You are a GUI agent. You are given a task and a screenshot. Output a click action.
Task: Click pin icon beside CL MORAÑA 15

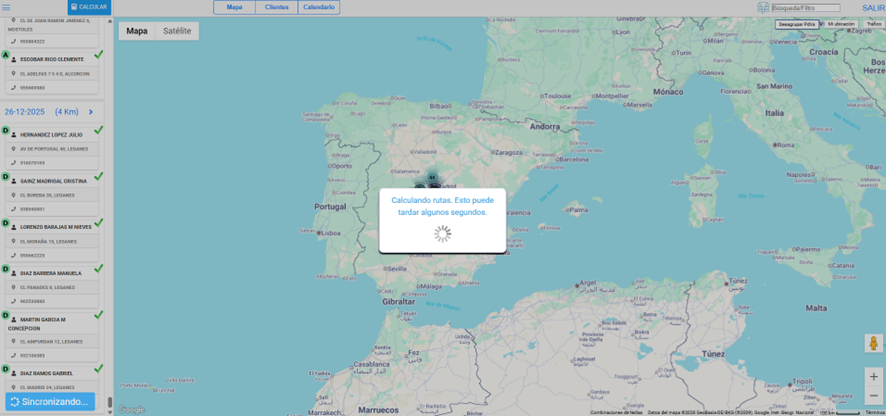(x=14, y=241)
